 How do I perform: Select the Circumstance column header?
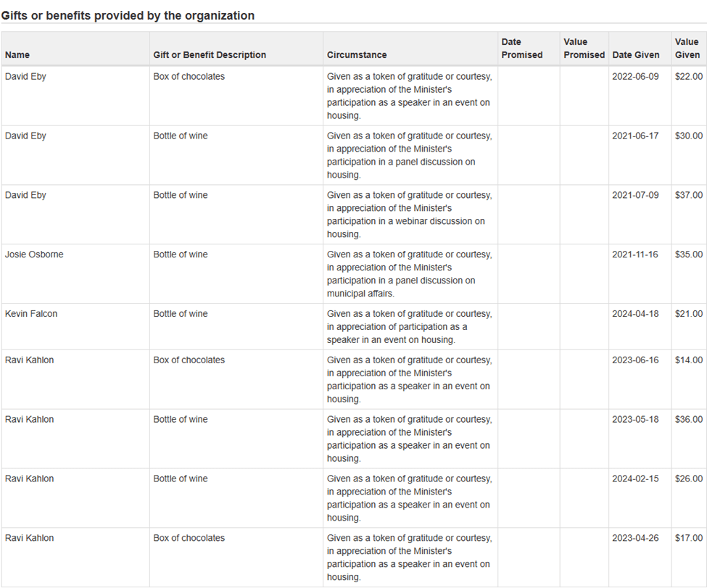(x=357, y=55)
